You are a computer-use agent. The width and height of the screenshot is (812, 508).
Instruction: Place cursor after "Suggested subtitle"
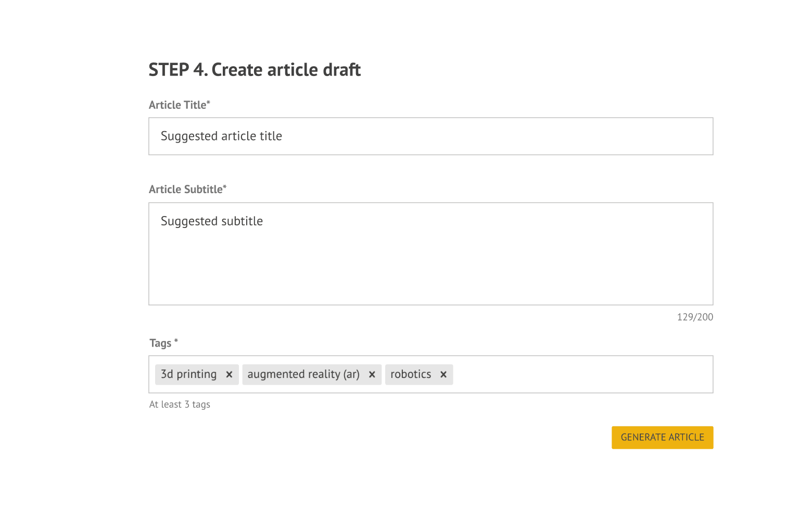tap(263, 221)
